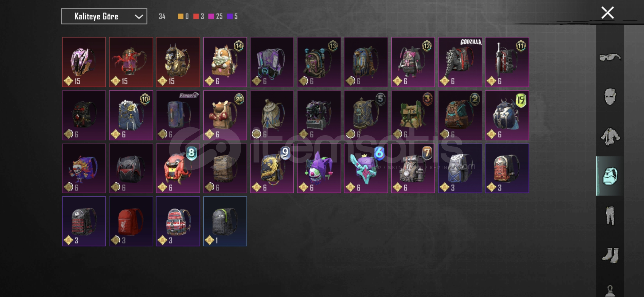Select the red Liverpool backpack

point(131,221)
